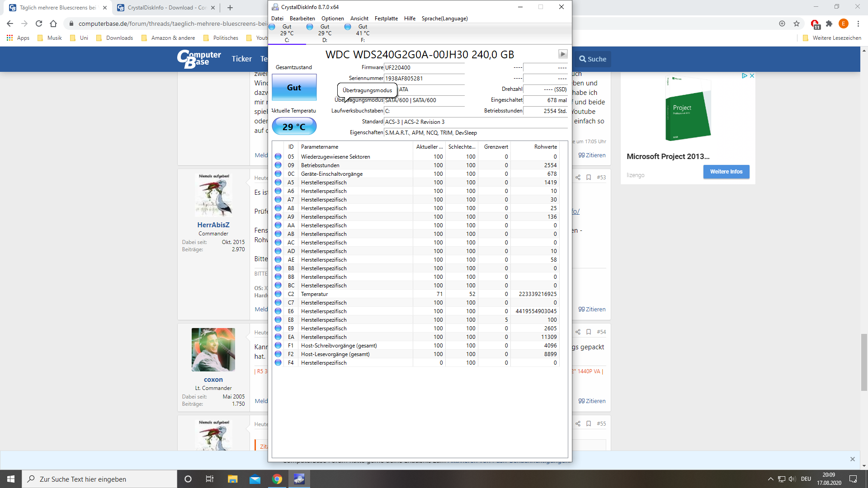Open the Festplatte menu
The image size is (868, 488).
tap(386, 19)
